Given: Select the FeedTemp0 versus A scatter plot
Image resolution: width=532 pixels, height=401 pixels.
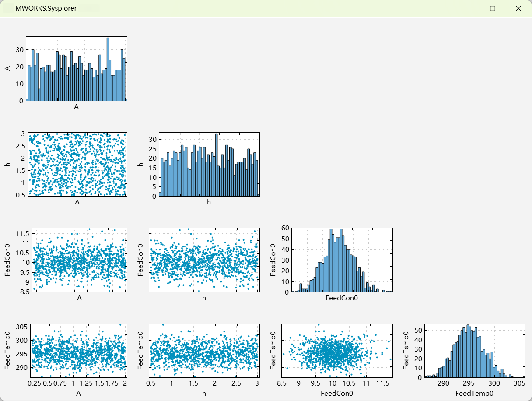Looking at the screenshot, I should (x=79, y=350).
